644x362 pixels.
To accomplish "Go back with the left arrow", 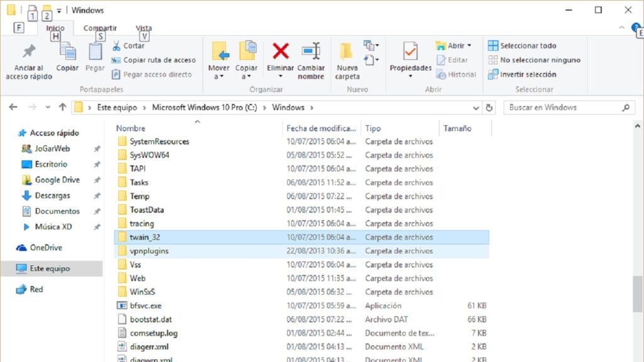I will pos(13,107).
